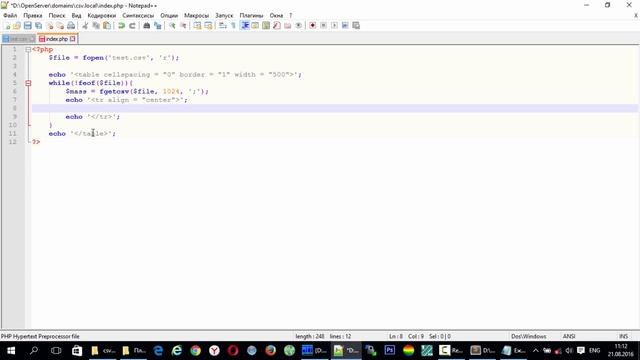The width and height of the screenshot is (640, 360).
Task: Click the Zoom In toolbar icon
Action: [172, 26]
